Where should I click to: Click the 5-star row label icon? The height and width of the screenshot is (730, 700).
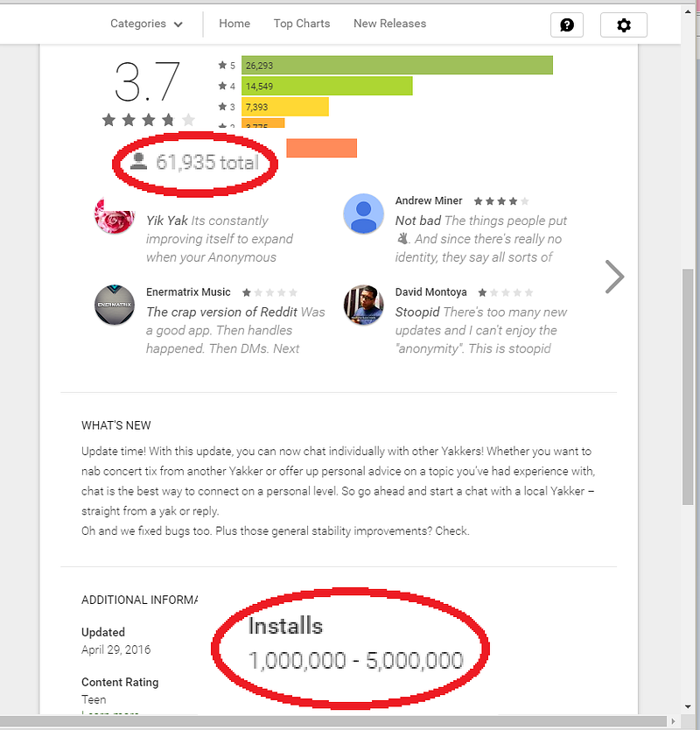pos(222,65)
